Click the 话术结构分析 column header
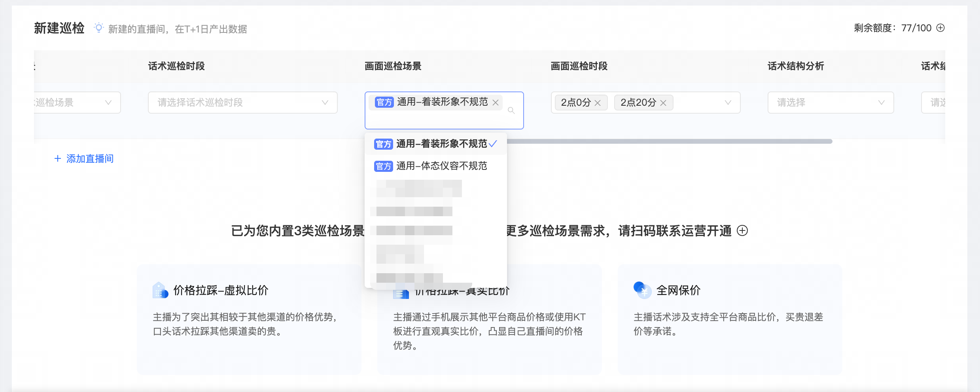The width and height of the screenshot is (980, 392). (x=796, y=66)
